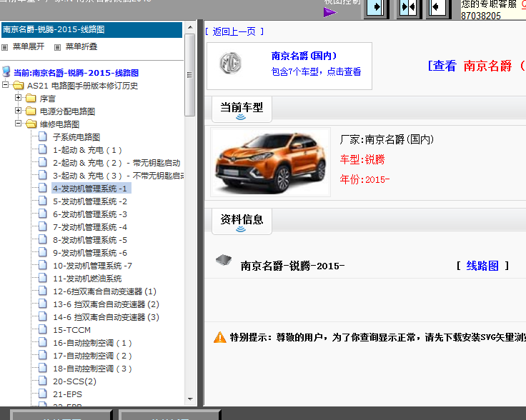The image size is (526, 420).
Task: Open 2-起动 & 充电 (2) - 带无钥匙启动
Action: (116, 163)
